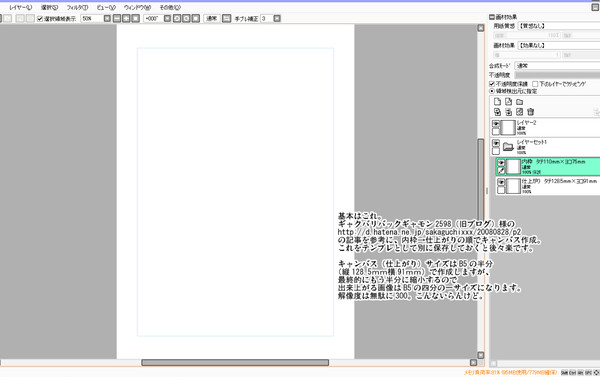Select the 領域検出元に指定 option
This screenshot has width=600, height=377.
(492, 91)
